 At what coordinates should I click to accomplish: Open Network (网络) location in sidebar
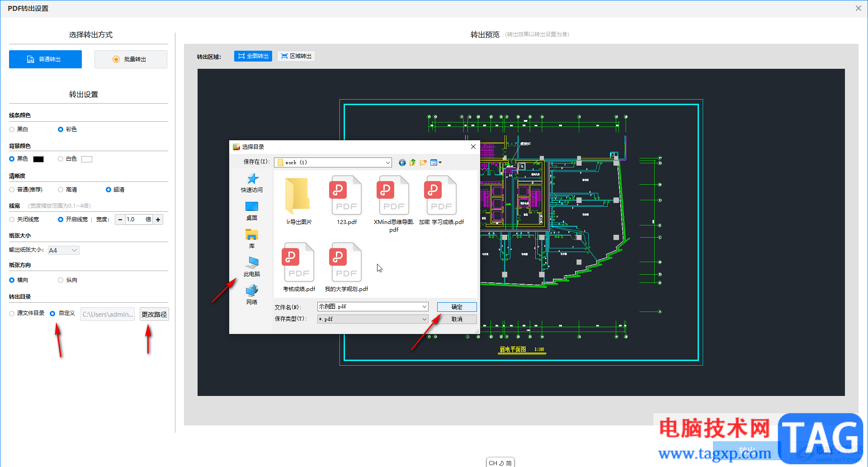pyautogui.click(x=252, y=295)
